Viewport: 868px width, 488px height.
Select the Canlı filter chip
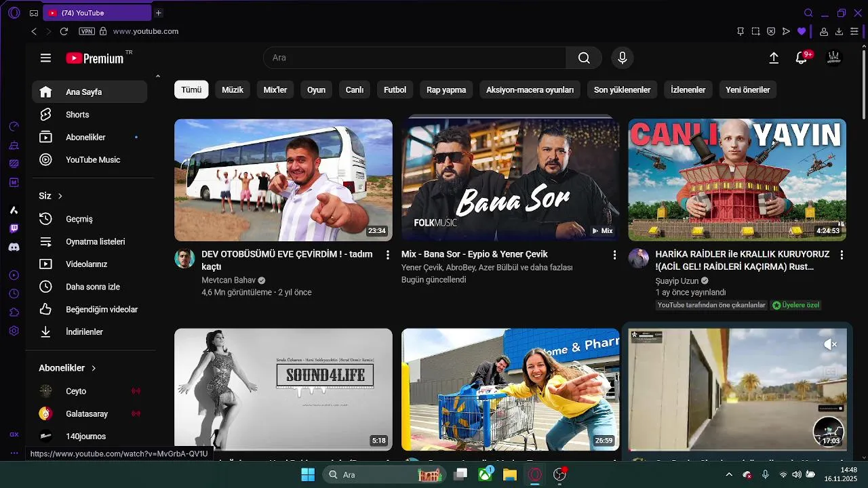[355, 89]
